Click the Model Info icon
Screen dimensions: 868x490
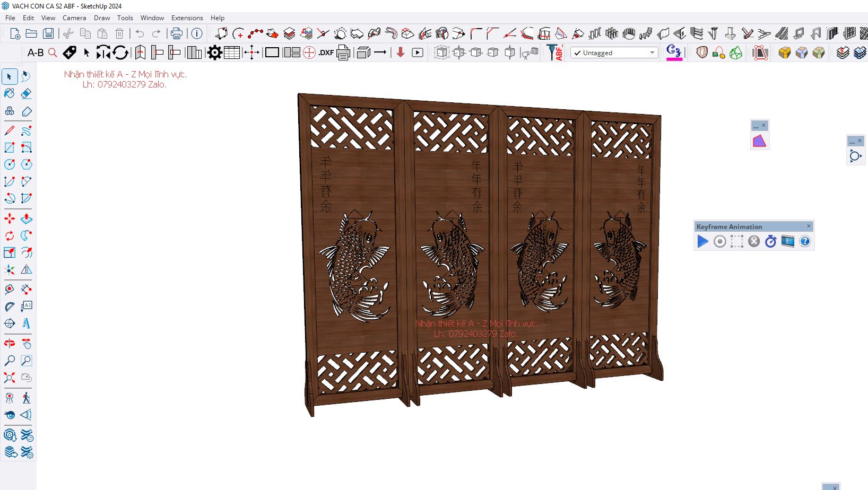[x=197, y=33]
